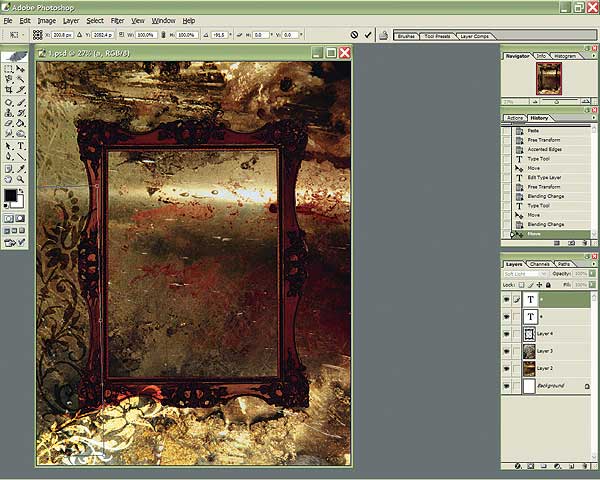600x480 pixels.
Task: Switch to the Channels tab
Action: 540,263
